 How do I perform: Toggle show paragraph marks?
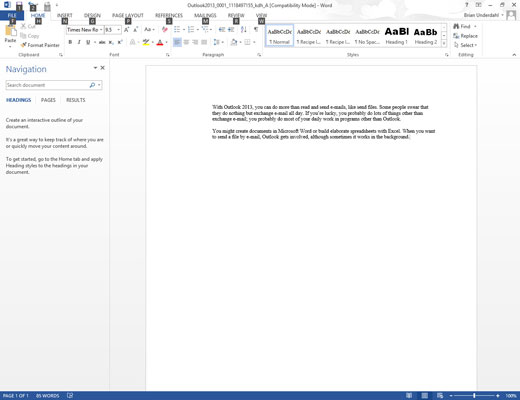(x=256, y=30)
